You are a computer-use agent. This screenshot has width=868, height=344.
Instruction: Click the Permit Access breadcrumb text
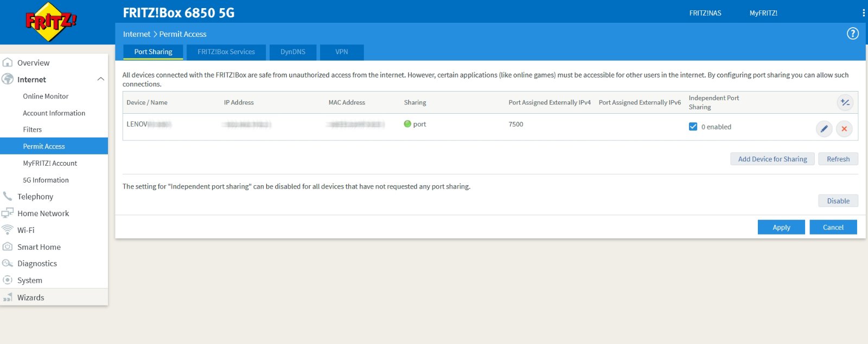[183, 34]
